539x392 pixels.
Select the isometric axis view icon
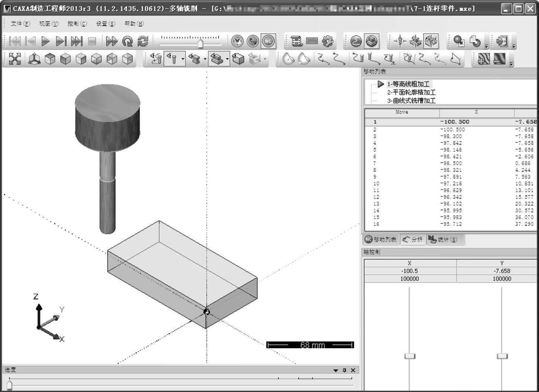click(35, 59)
